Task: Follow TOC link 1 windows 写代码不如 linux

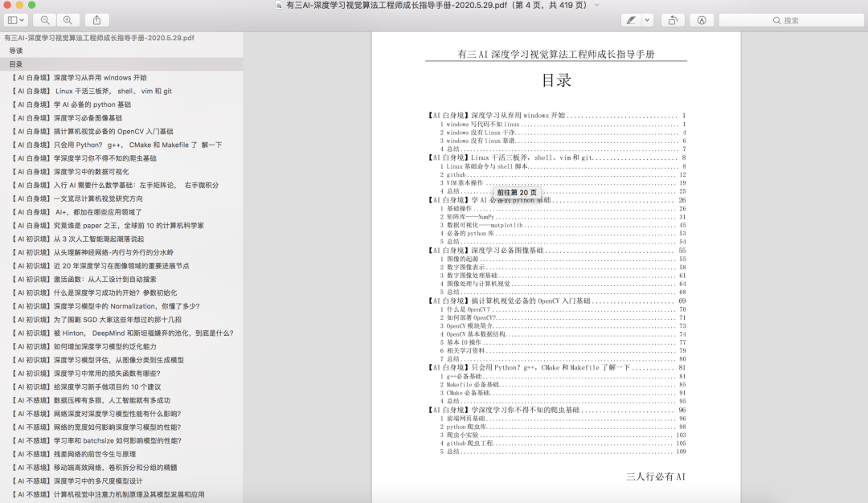Action: 563,124
